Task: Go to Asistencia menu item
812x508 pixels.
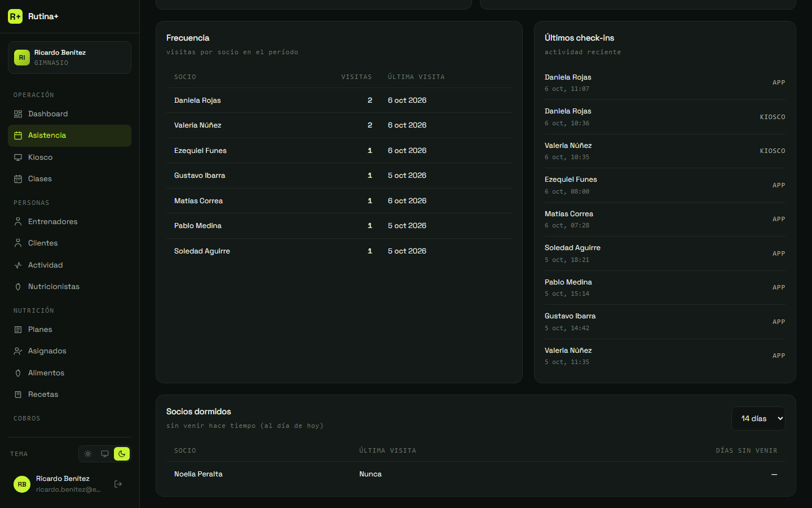Action: (69, 135)
